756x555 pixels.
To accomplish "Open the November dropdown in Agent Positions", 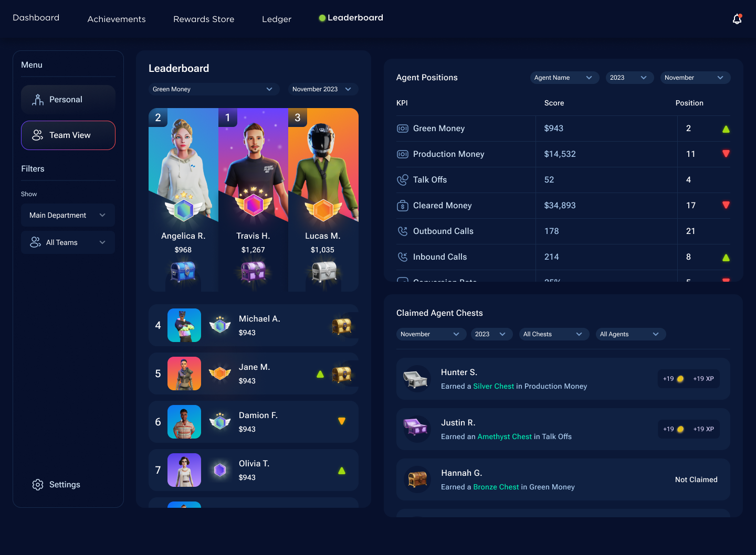I will pyautogui.click(x=695, y=78).
